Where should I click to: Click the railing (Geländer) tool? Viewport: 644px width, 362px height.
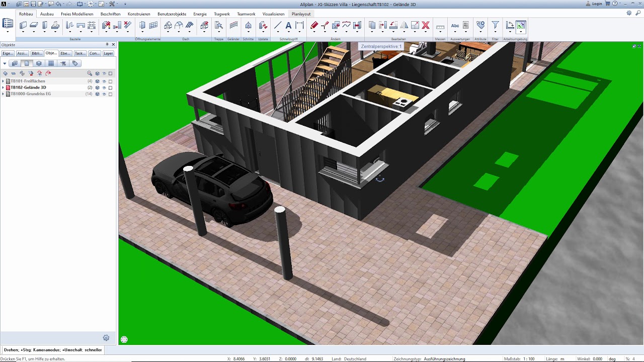(233, 25)
